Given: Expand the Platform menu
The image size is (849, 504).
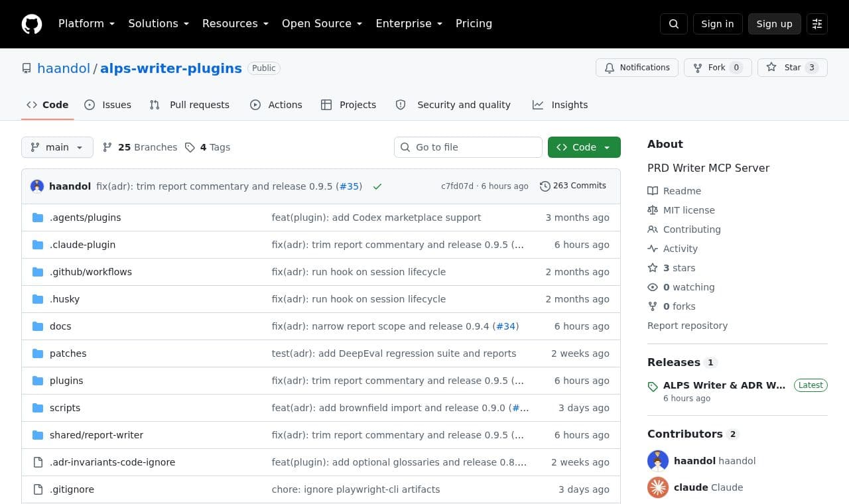Looking at the screenshot, I should (x=86, y=24).
